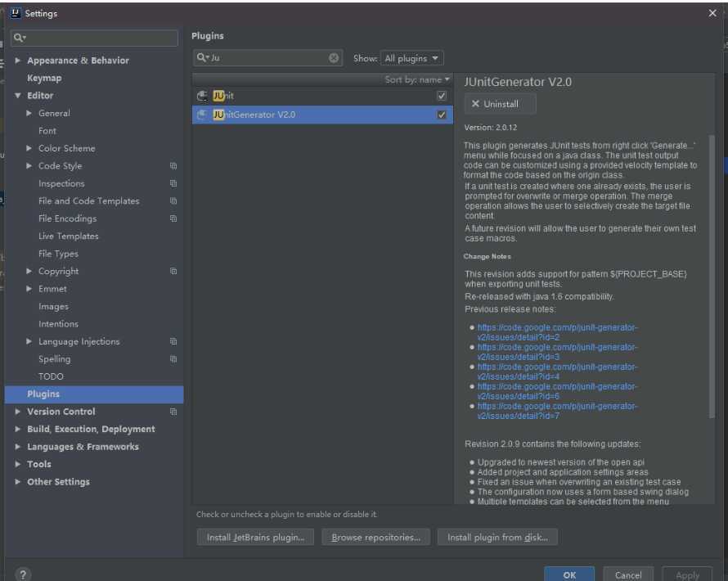This screenshot has width=728, height=581.
Task: Click the Browse repositories... button
Action: coord(375,538)
